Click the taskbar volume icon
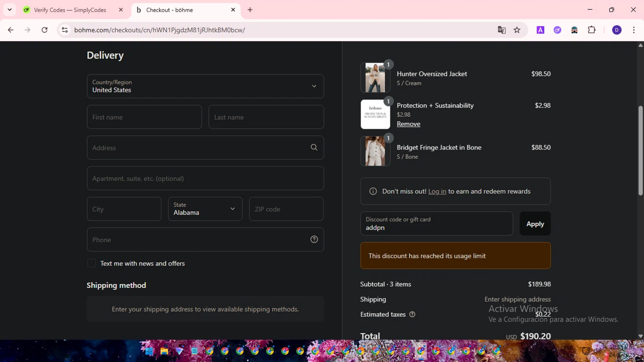 tap(597, 351)
